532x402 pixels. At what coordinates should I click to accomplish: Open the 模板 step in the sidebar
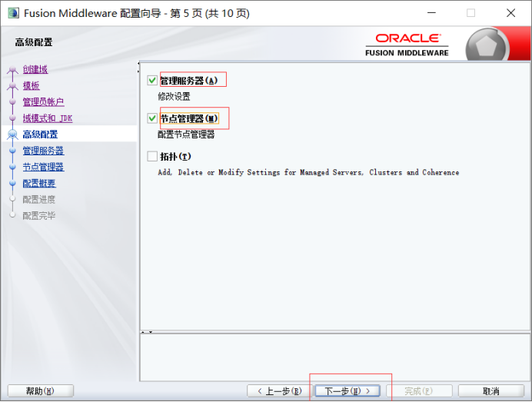(31, 85)
